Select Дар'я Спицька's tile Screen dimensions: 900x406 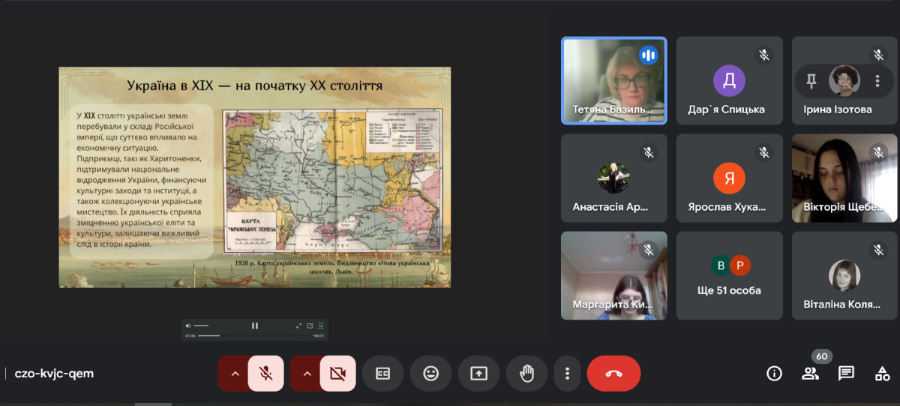tap(729, 80)
